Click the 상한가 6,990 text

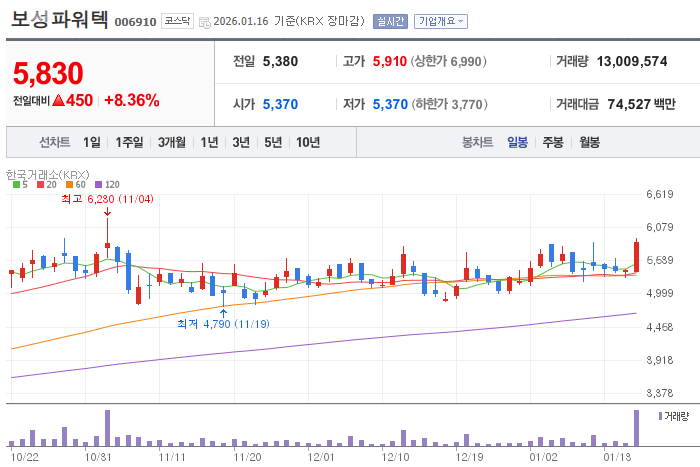(x=448, y=62)
